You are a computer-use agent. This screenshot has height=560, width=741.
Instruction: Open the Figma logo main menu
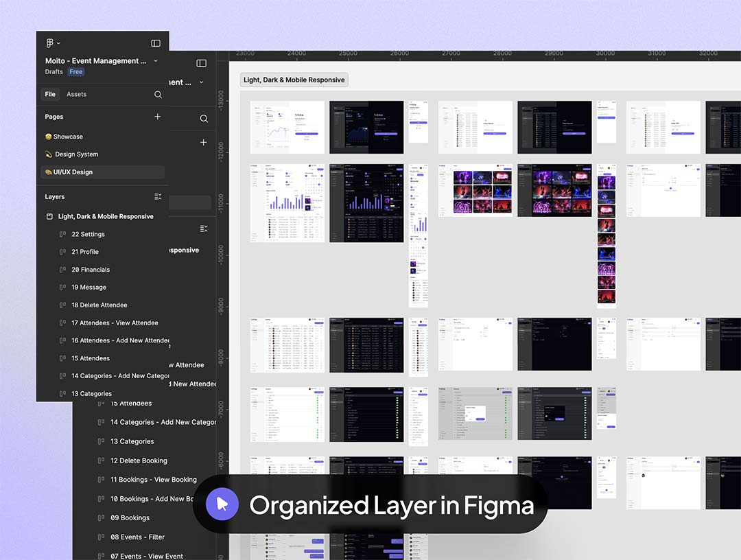pos(50,43)
